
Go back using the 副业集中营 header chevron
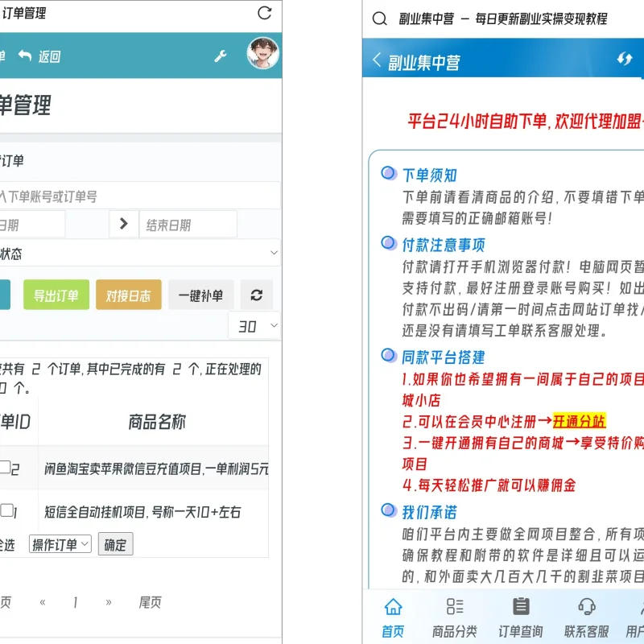(x=377, y=60)
